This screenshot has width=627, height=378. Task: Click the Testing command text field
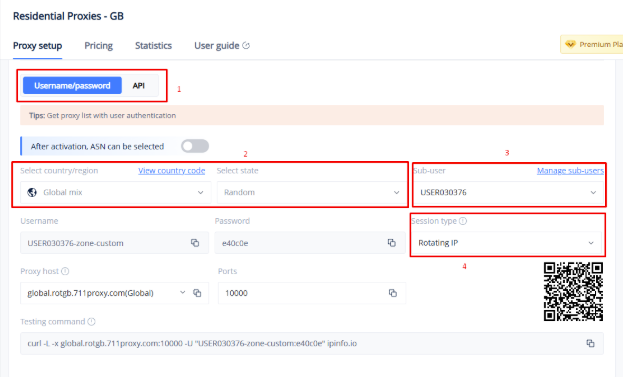tap(312, 343)
